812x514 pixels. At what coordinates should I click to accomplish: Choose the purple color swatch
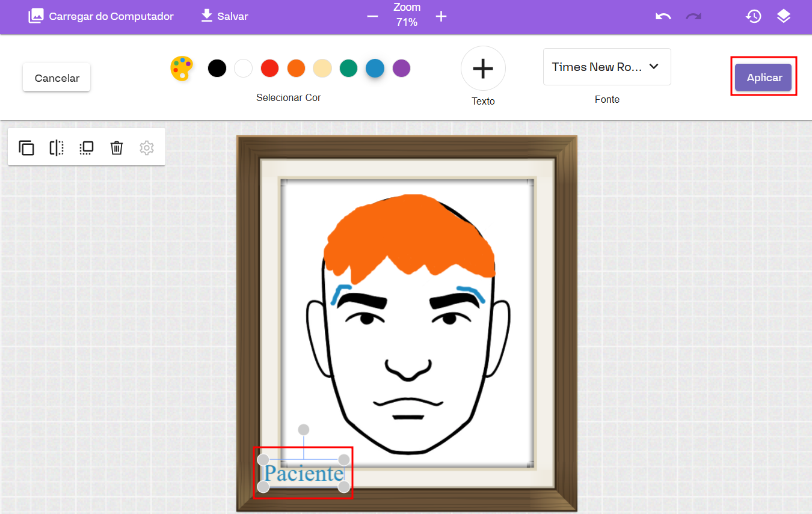401,69
